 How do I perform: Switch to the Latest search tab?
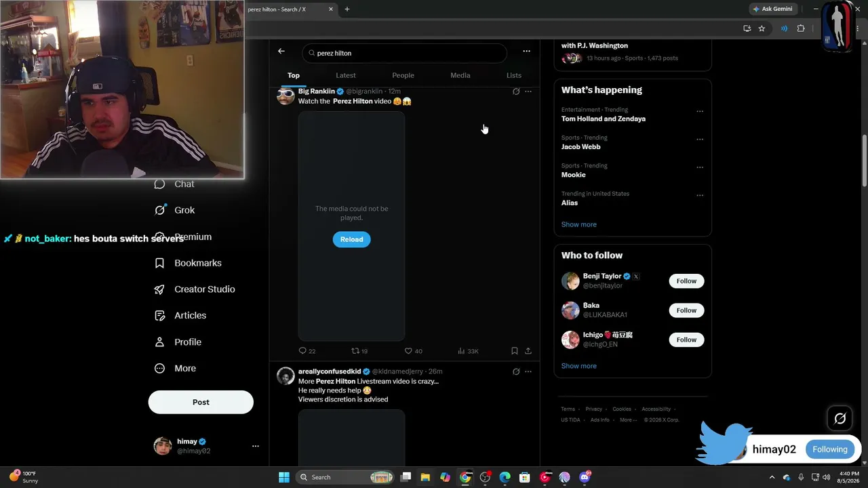pos(346,75)
